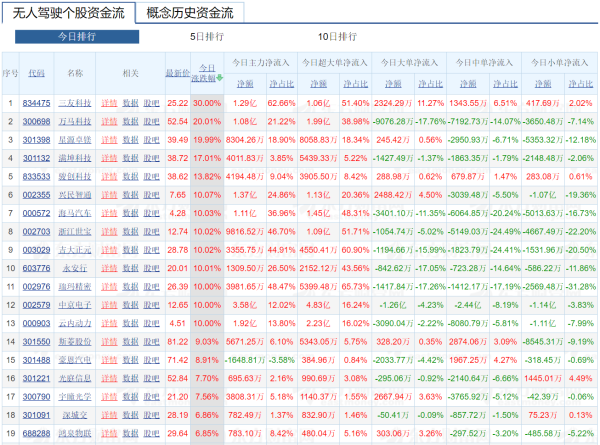The width and height of the screenshot is (600, 445).
Task: Open stock code 834475 link
Action: pyautogui.click(x=36, y=103)
